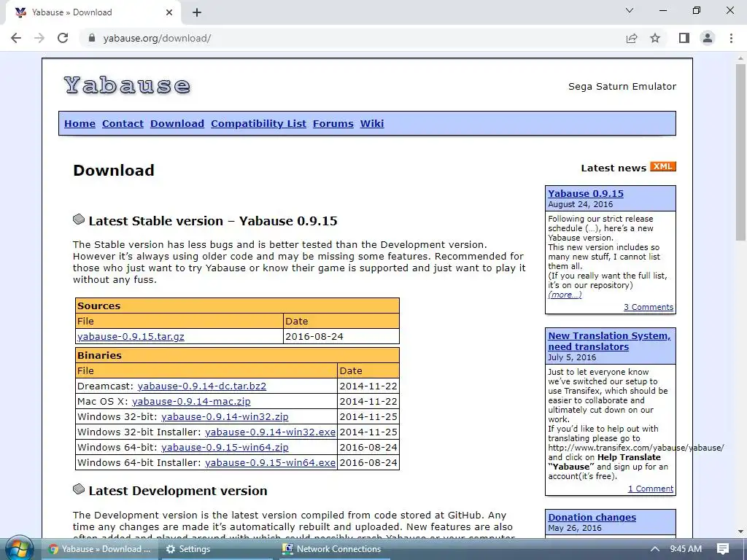The width and height of the screenshot is (747, 560).
Task: Click the August 24, 2016 news date
Action: (x=580, y=204)
